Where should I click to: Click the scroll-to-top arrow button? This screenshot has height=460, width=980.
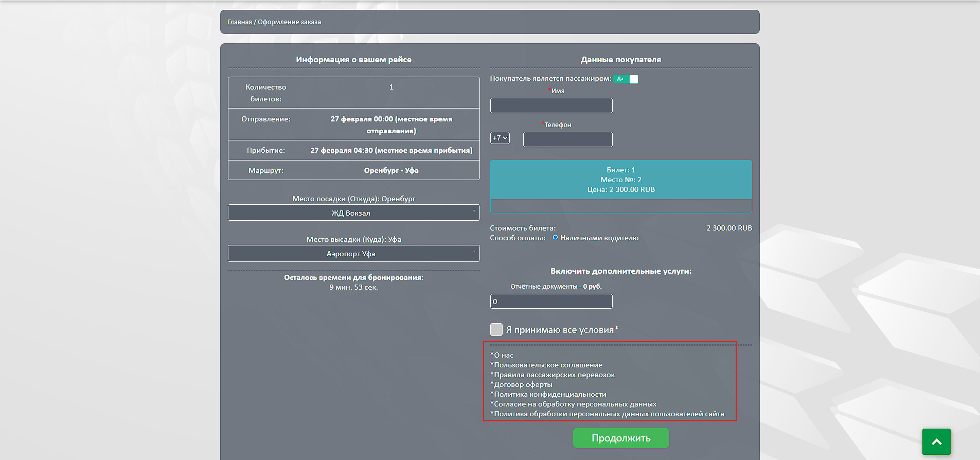pos(936,441)
